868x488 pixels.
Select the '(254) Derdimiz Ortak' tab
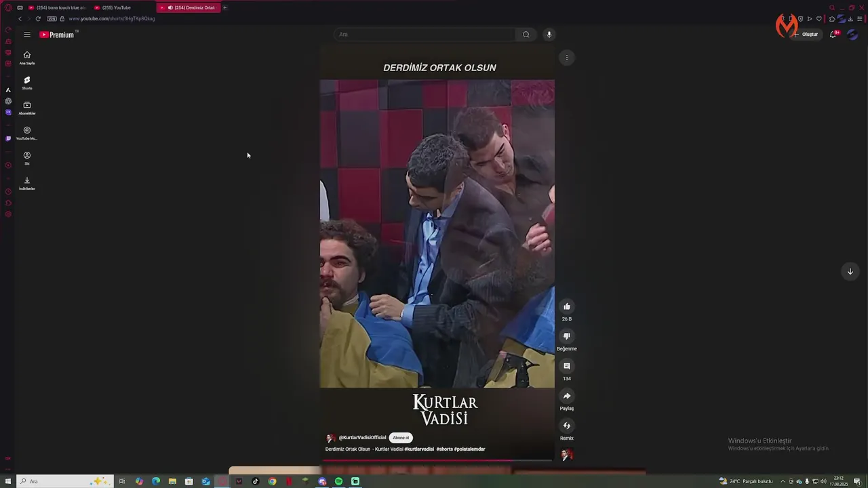(189, 7)
